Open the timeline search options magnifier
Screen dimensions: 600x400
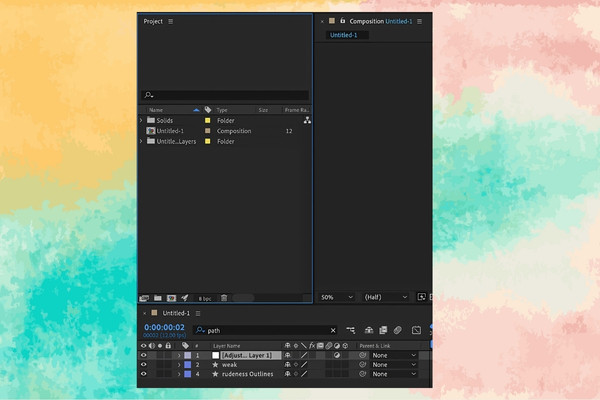[x=200, y=330]
